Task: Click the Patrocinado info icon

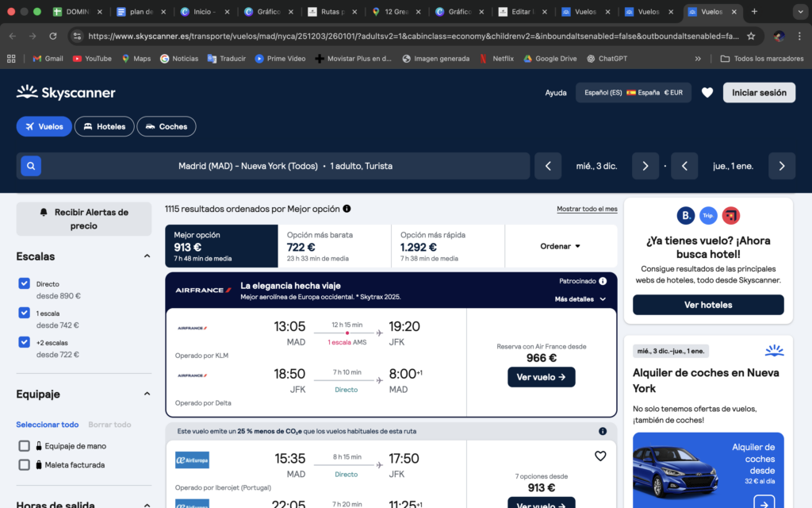Action: 603,281
